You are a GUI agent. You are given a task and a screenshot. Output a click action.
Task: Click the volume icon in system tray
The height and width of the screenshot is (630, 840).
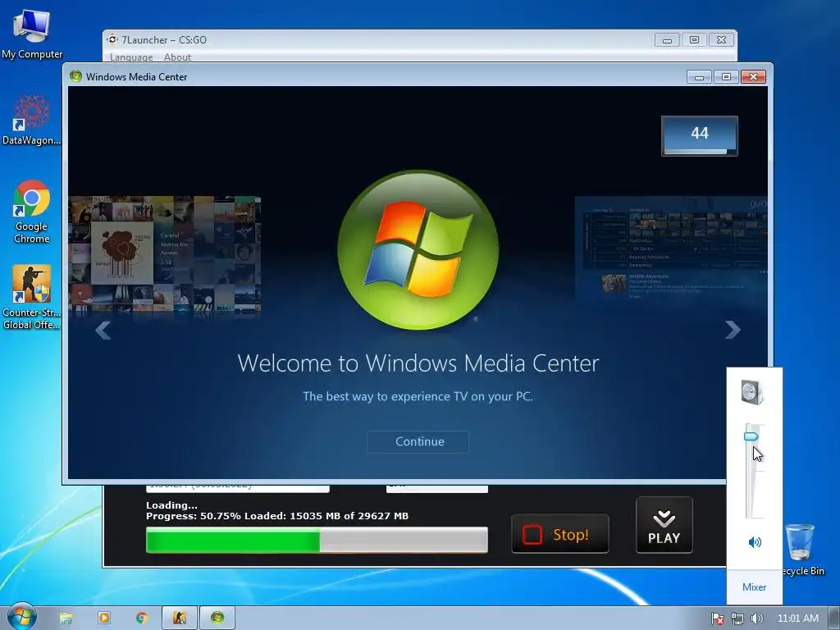[756, 619]
